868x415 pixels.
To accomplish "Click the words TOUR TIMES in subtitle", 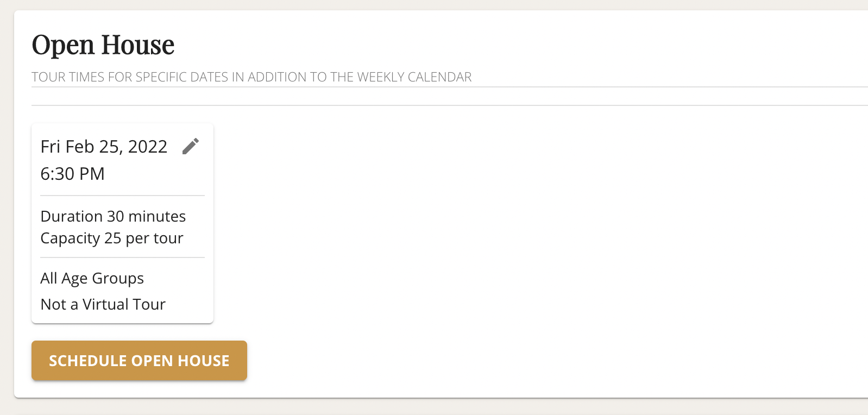I will pyautogui.click(x=68, y=77).
